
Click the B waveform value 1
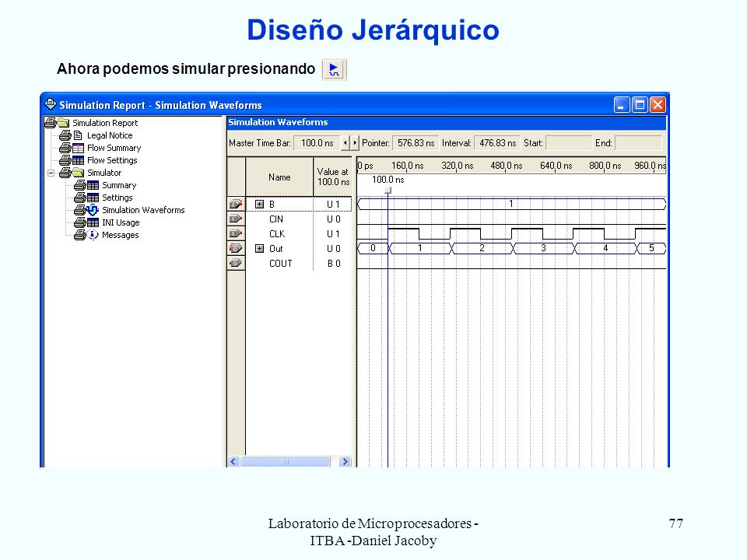tap(510, 205)
